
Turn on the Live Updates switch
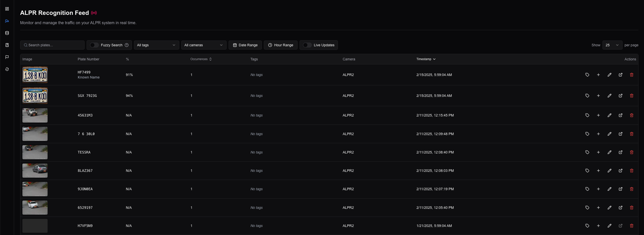307,45
